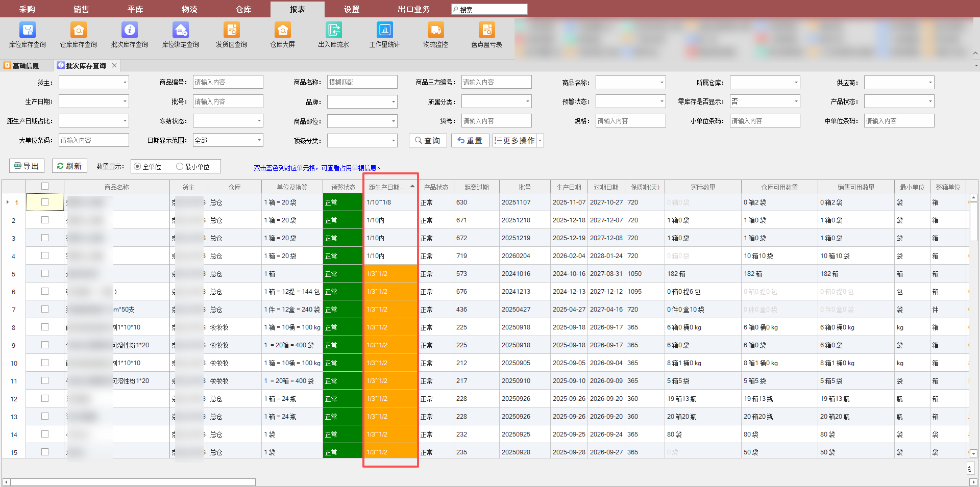Tick the checkbox for row 5
Viewport: 980px width, 487px height.
[x=45, y=274]
